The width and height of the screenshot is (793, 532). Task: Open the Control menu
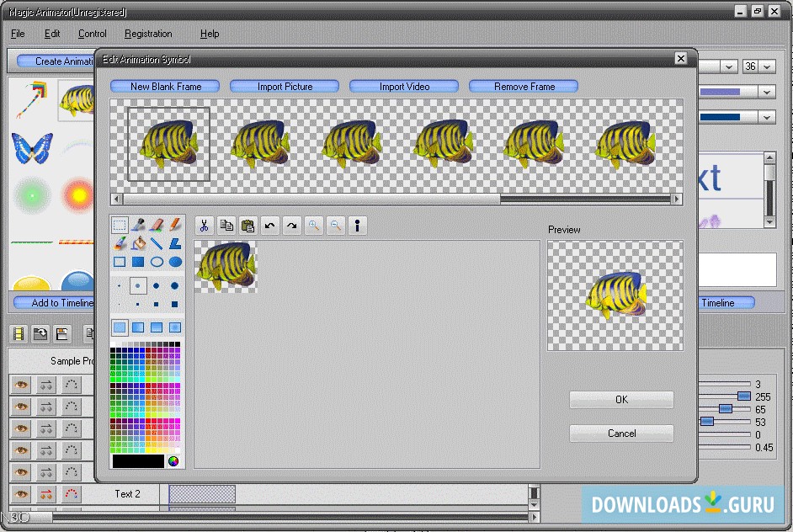93,34
